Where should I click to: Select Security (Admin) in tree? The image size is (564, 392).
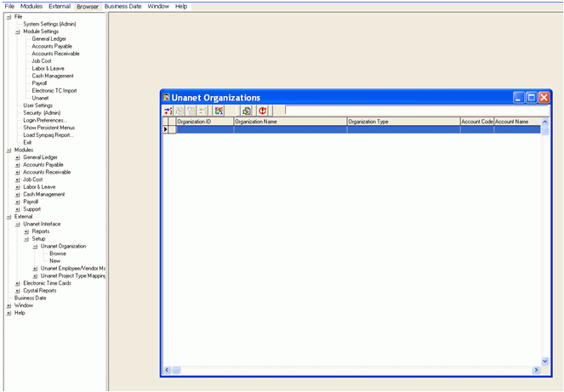point(42,113)
